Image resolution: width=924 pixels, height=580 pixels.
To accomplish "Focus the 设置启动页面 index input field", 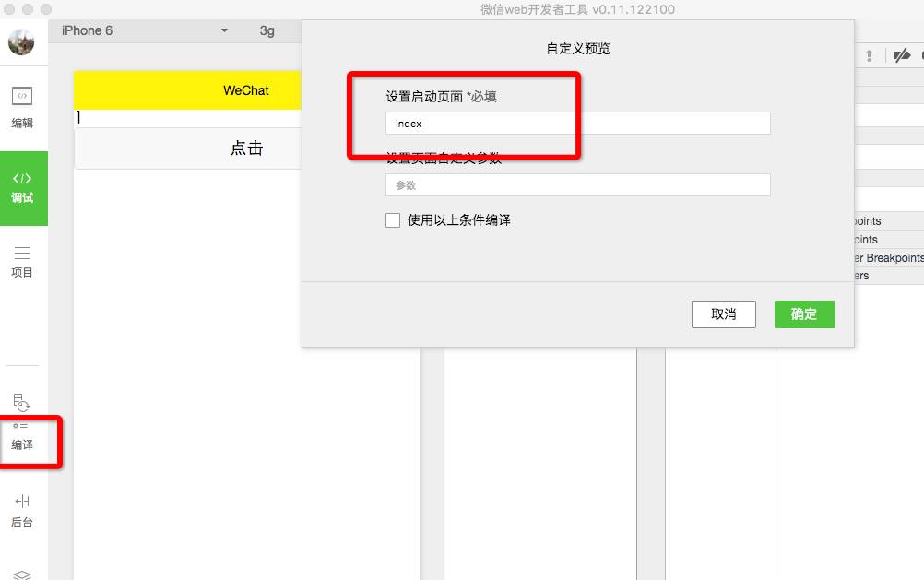I will 577,124.
